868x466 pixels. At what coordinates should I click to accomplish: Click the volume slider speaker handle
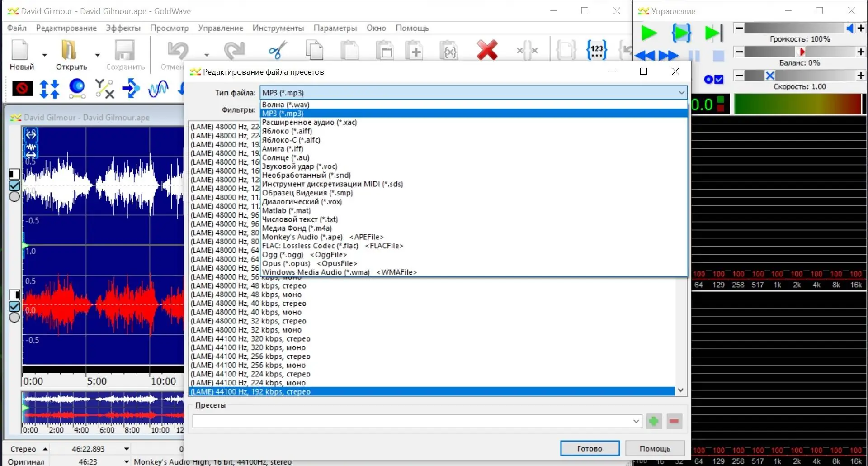[x=850, y=28]
